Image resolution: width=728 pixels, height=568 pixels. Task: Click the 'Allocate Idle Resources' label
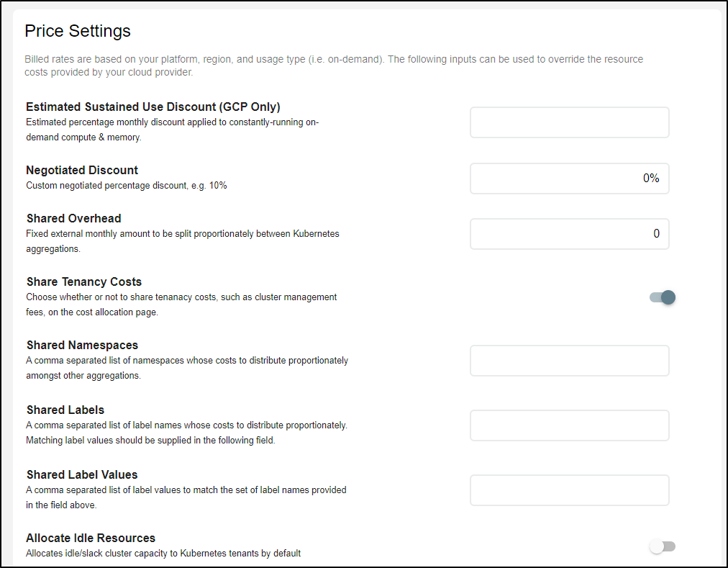[91, 538]
